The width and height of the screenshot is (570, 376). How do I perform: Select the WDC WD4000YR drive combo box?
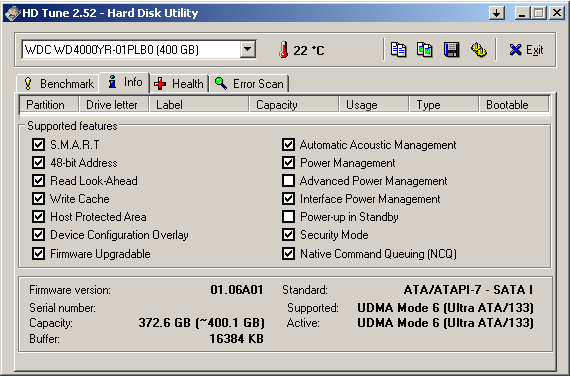point(139,49)
